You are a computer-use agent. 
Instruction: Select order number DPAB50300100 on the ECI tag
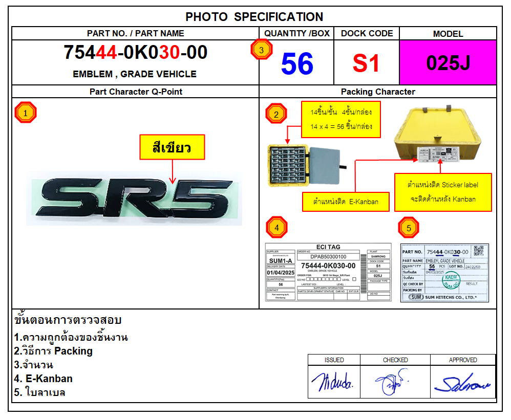tap(328, 257)
